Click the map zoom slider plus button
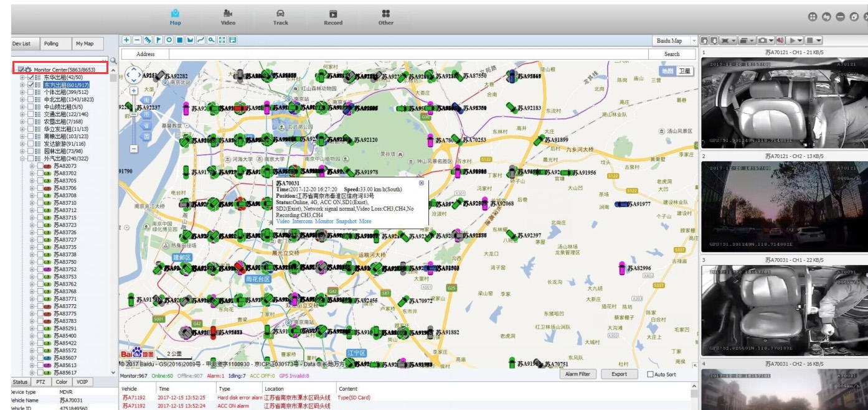 tap(133, 90)
